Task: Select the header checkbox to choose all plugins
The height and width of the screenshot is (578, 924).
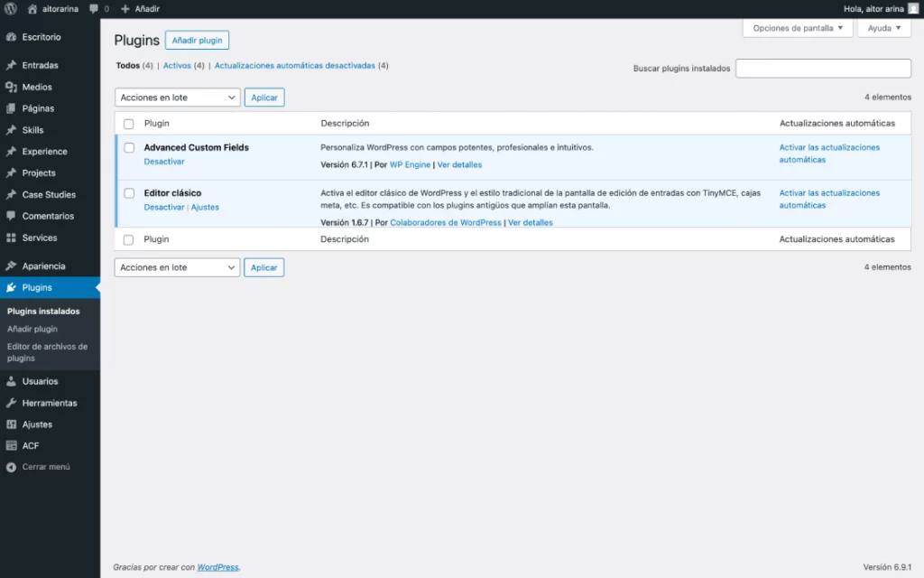Action: pos(129,123)
